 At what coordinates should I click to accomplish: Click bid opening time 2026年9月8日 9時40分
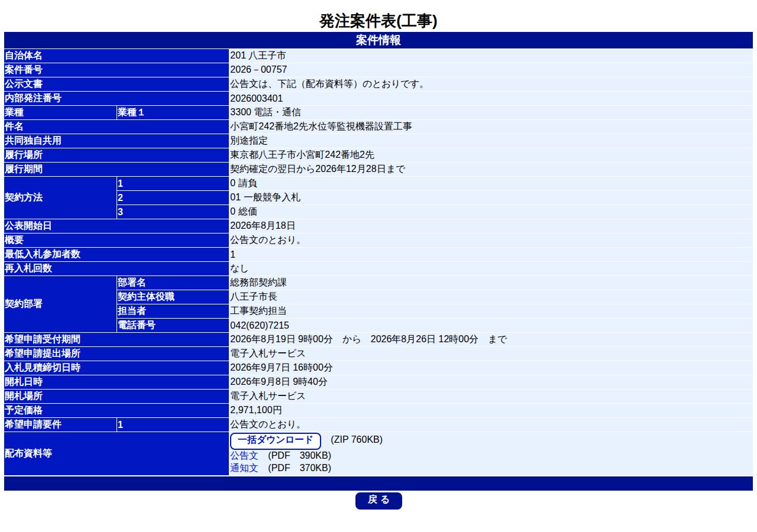(x=279, y=382)
